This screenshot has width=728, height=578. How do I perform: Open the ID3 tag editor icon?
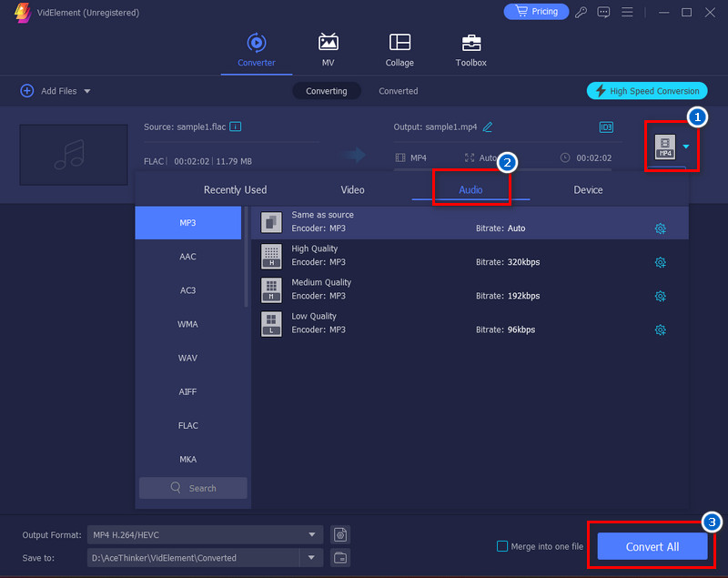click(606, 127)
